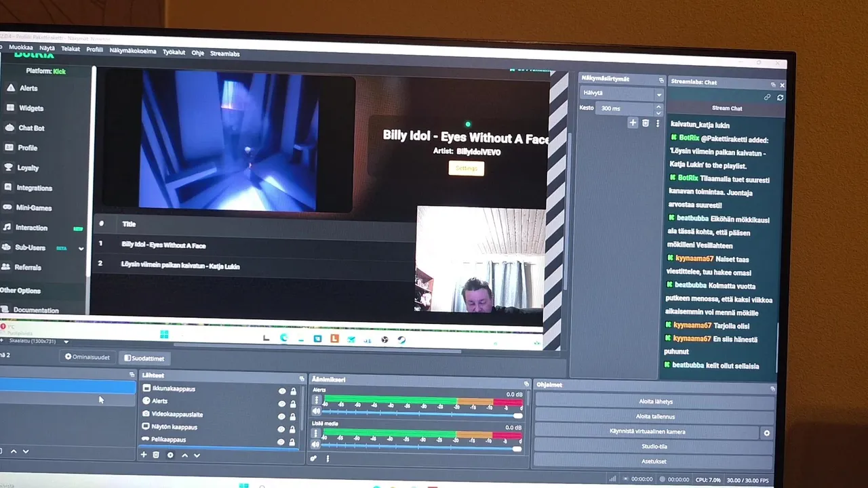Viewport: 868px width, 488px height.
Task: Open Näytä menu
Action: pos(47,49)
